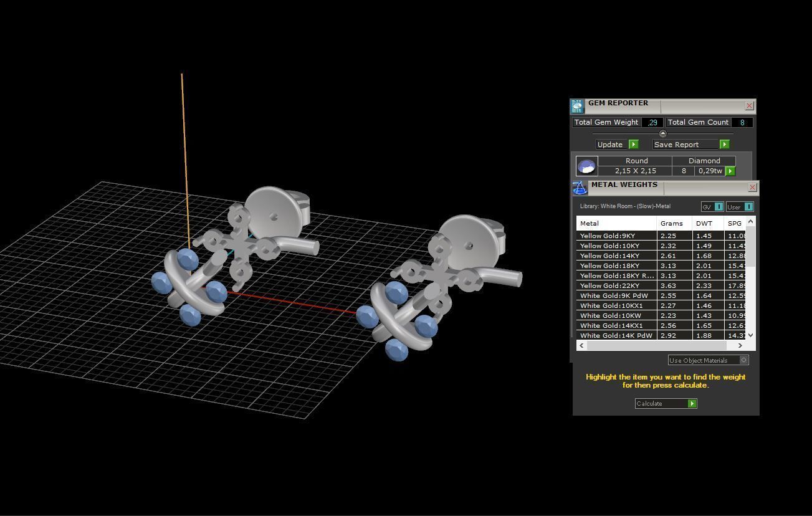The image size is (812, 516).
Task: Select the Yellow Gold:14KY row
Action: tap(661, 256)
